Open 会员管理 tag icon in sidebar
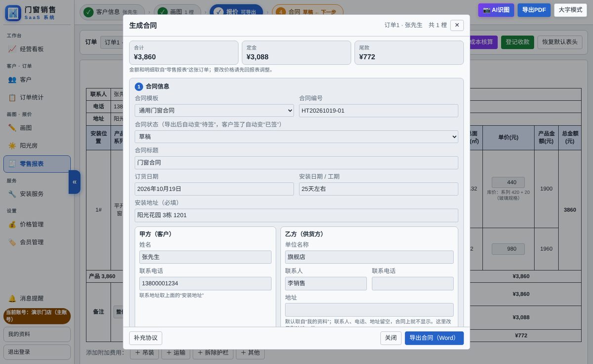Image resolution: width=593 pixels, height=364 pixels. (x=12, y=243)
